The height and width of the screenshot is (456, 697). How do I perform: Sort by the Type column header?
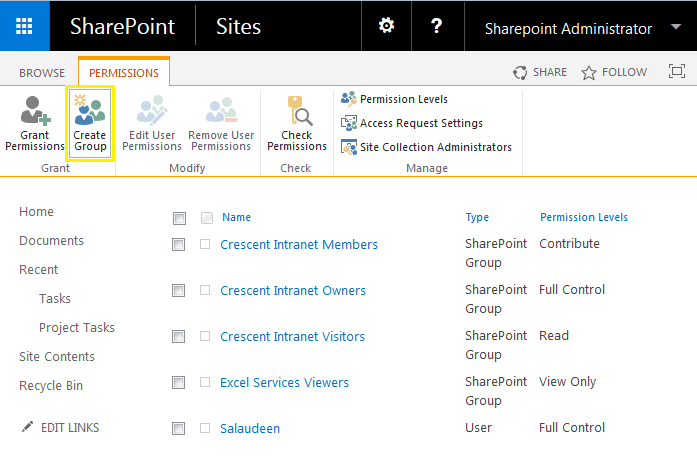tap(477, 217)
